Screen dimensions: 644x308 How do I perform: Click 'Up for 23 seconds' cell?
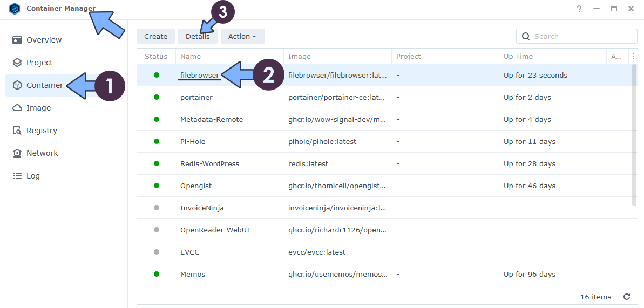[x=535, y=75]
